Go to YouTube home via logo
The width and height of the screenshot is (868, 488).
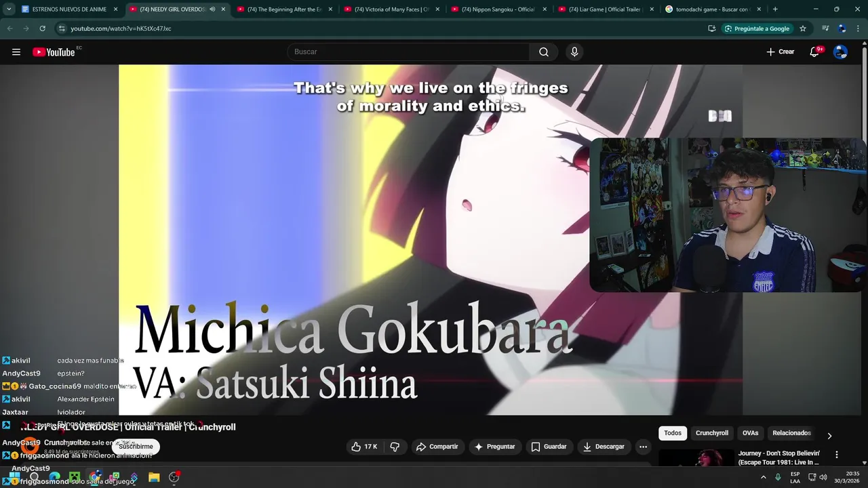(x=54, y=52)
